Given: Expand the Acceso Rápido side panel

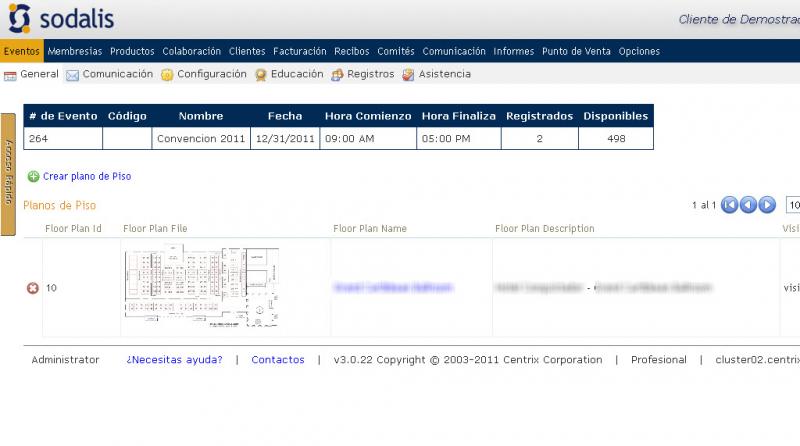Looking at the screenshot, I should [8, 174].
